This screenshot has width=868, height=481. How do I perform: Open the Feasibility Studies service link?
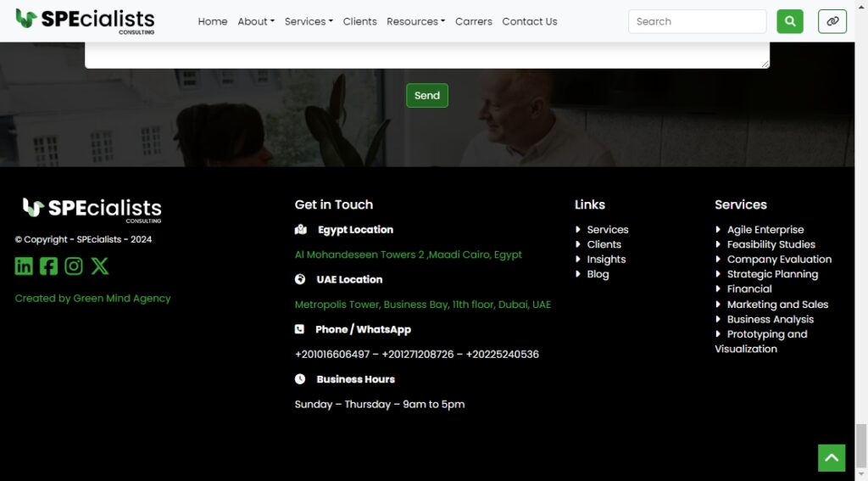771,244
